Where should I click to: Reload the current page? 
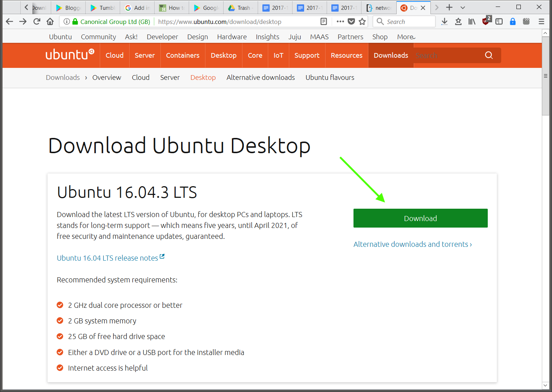pyautogui.click(x=37, y=22)
